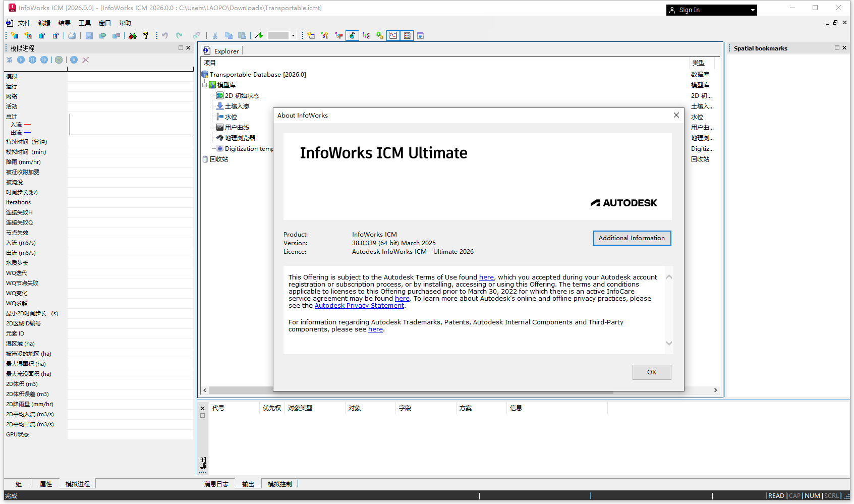Open the toolbar combo box dropdown arrow

coord(293,35)
